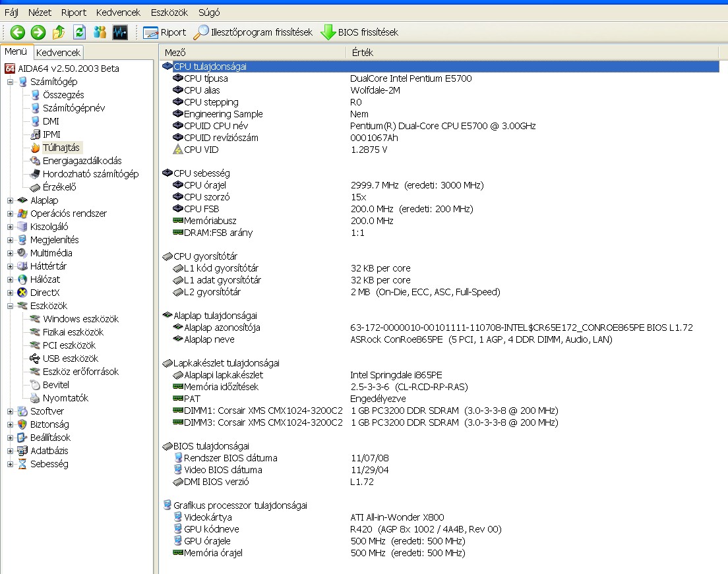Image resolution: width=728 pixels, height=574 pixels.
Task: Select Eszköz erőforrások in the tree
Action: pos(80,372)
